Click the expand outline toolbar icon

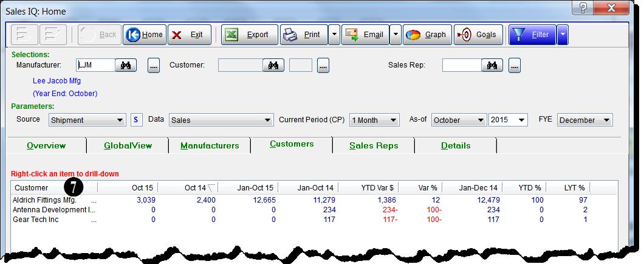tap(53, 35)
